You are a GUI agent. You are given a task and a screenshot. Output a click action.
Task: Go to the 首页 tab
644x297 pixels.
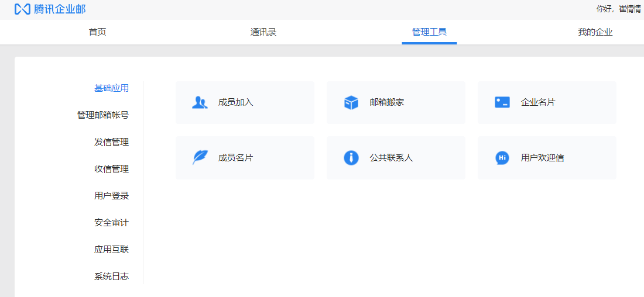(x=97, y=32)
